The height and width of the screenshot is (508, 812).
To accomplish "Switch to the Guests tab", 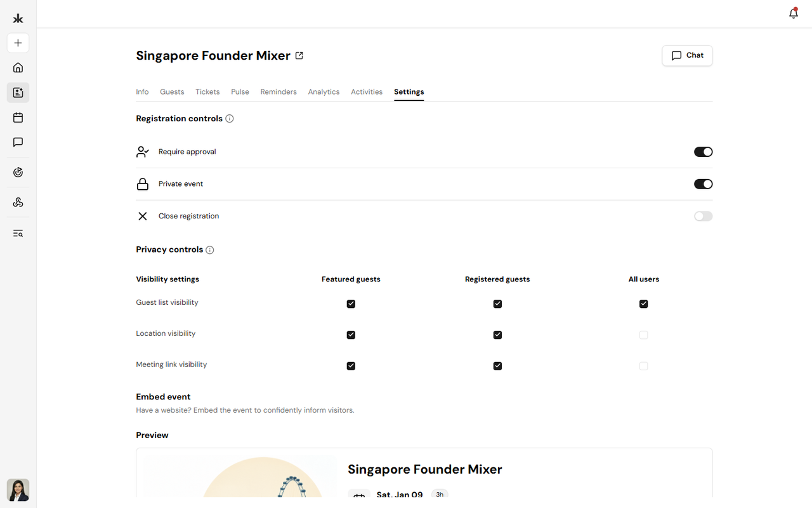I will (172, 92).
